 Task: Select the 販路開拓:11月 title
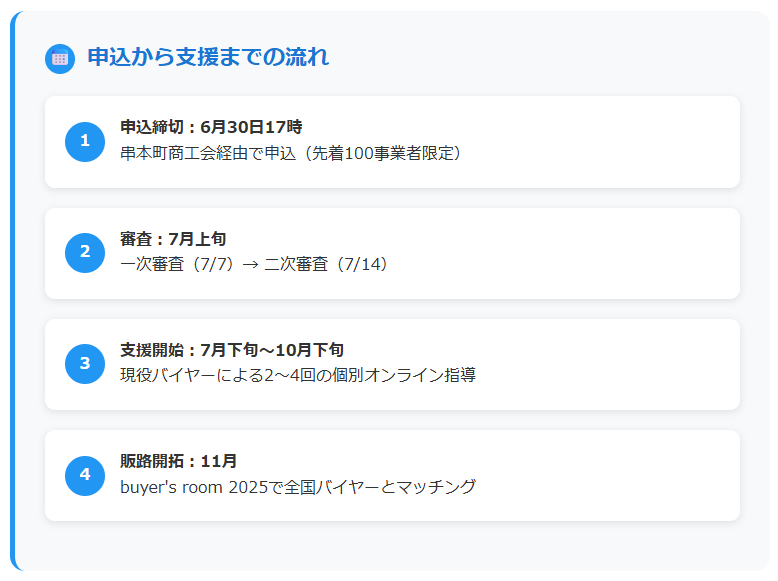click(x=178, y=461)
